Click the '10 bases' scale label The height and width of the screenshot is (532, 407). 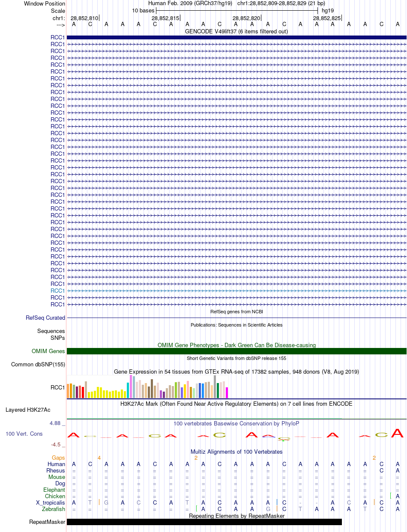point(143,10)
